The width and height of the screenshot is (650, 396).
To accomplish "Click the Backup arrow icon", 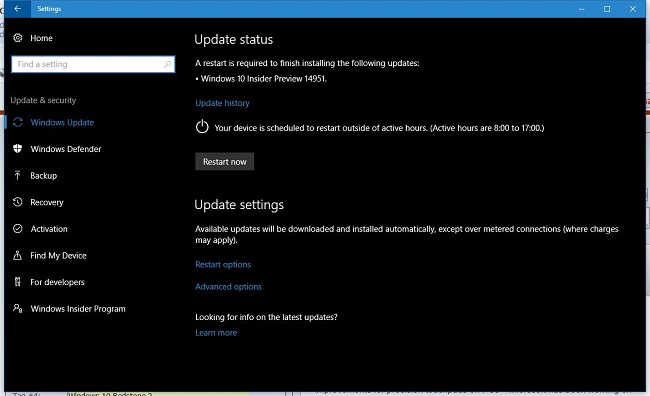I will coord(17,175).
